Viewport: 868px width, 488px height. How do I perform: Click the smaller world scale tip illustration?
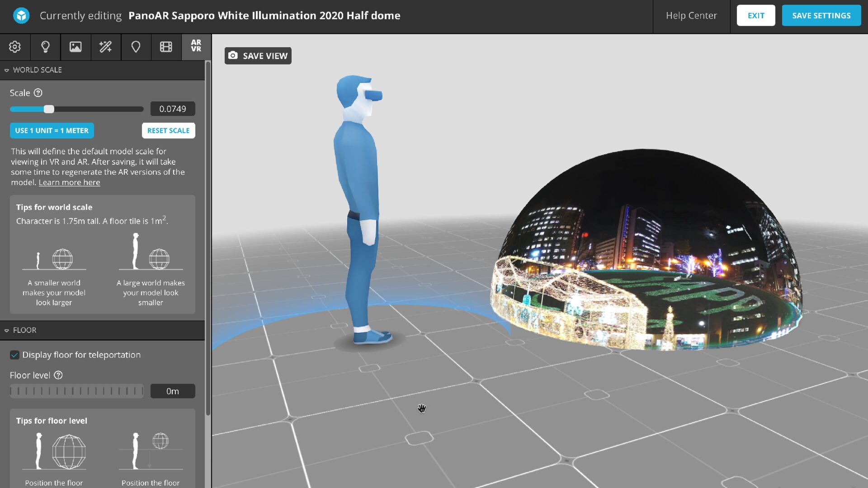pos(54,258)
